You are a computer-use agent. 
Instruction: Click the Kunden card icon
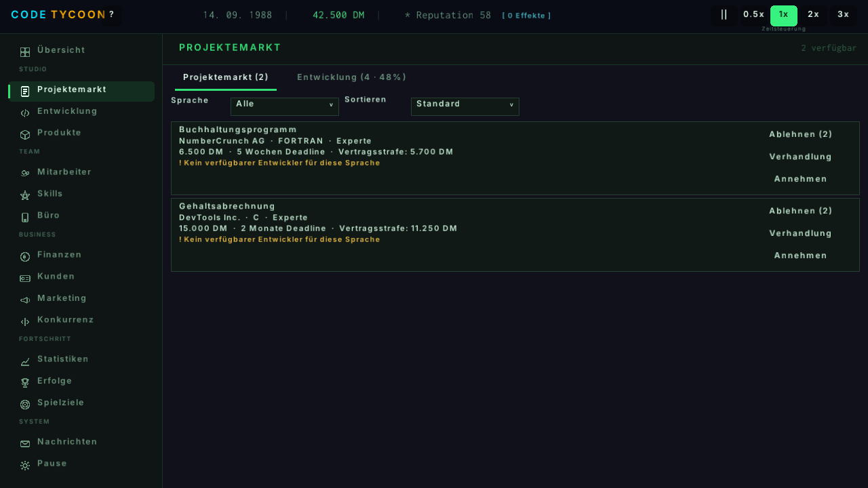(x=25, y=279)
